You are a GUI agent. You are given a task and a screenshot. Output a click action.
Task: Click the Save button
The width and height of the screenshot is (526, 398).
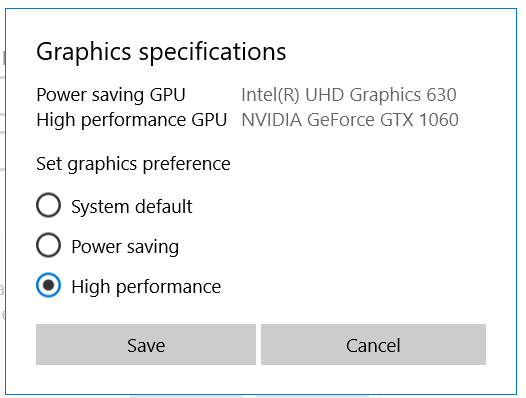146,344
